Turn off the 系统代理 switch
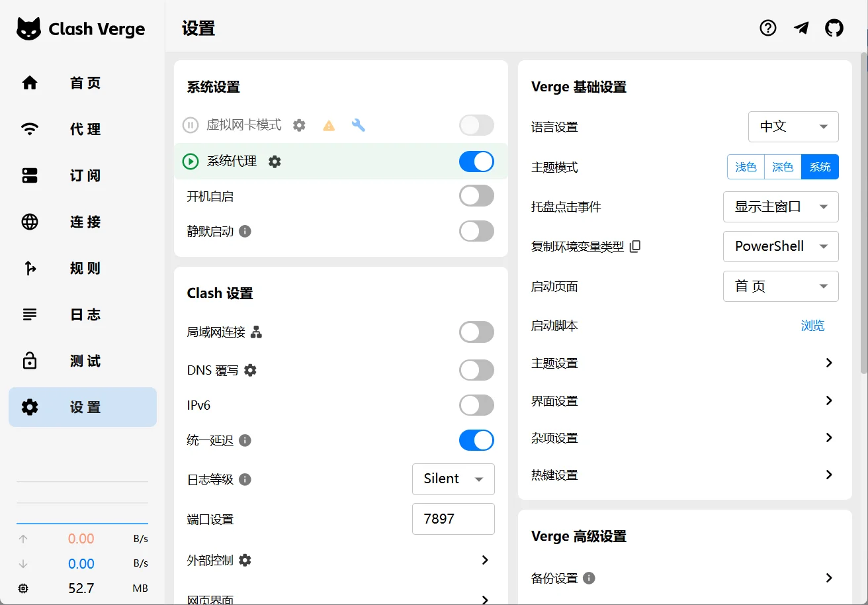 [476, 161]
